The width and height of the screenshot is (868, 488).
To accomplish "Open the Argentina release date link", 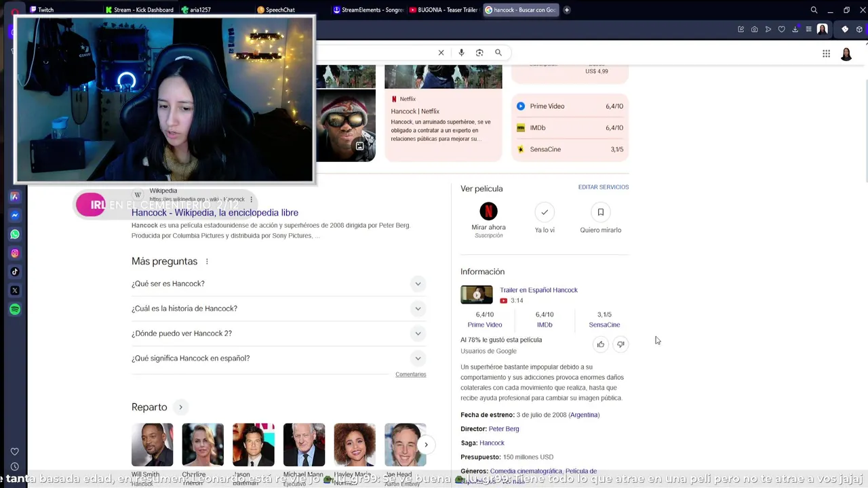I will (x=584, y=415).
